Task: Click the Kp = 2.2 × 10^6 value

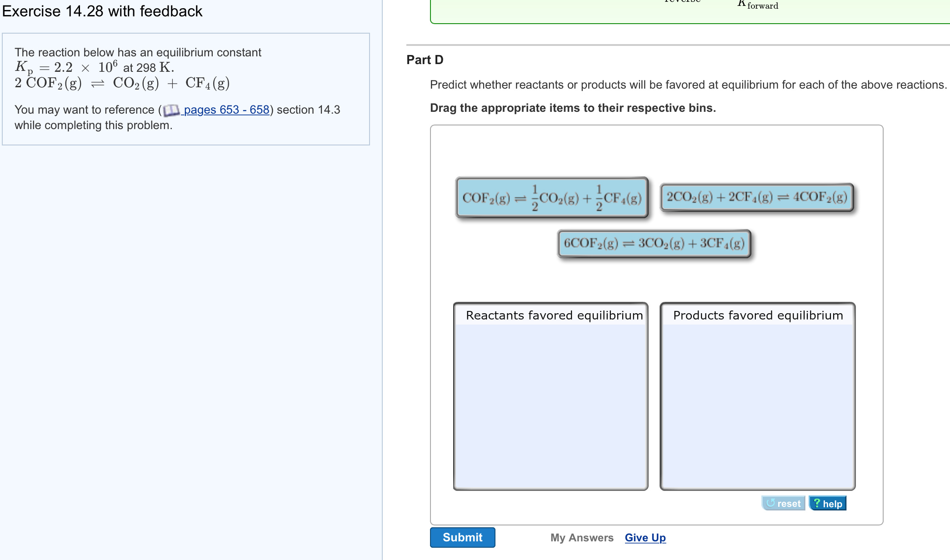Action: tap(66, 67)
